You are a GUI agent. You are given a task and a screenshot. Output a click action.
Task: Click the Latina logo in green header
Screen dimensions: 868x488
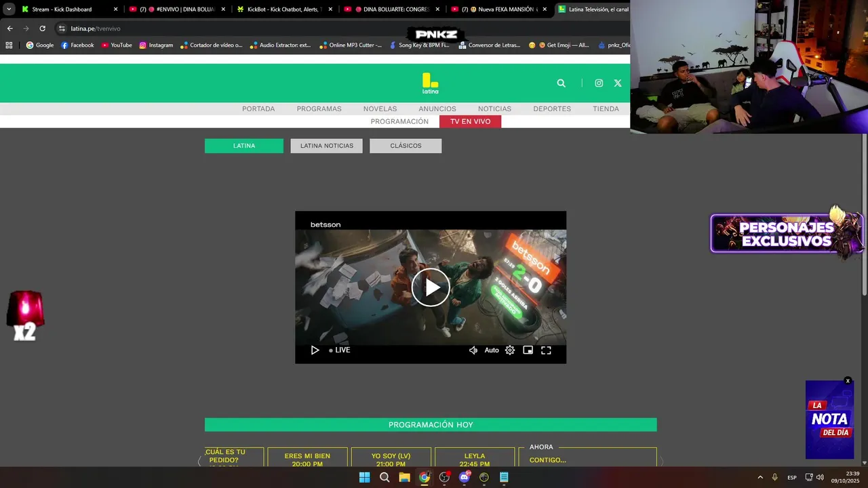(430, 83)
